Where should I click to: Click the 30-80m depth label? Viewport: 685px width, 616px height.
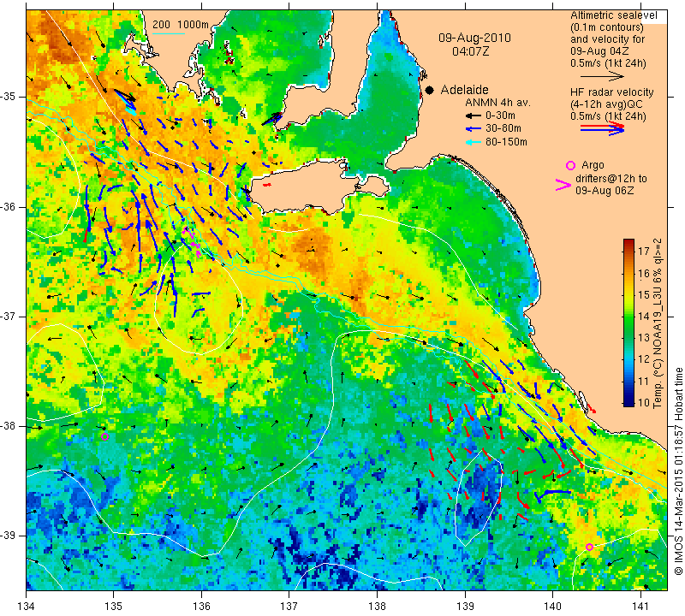[x=503, y=129]
